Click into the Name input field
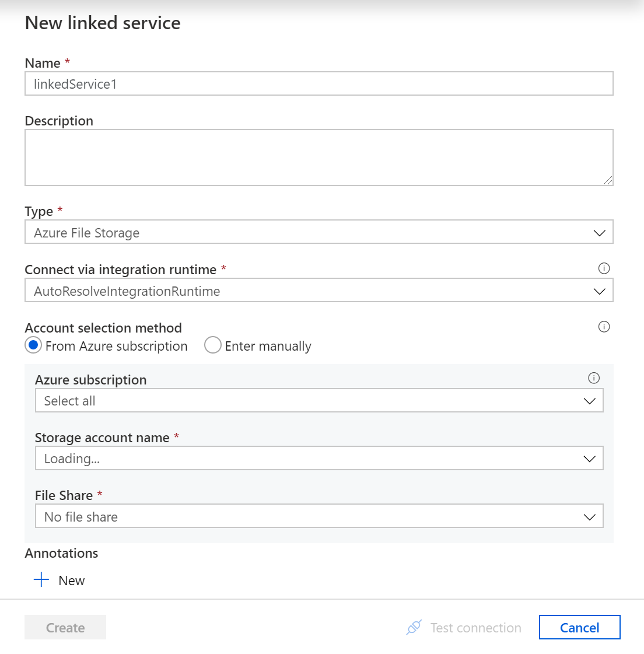Viewport: 644px width, 654px height. pos(318,84)
